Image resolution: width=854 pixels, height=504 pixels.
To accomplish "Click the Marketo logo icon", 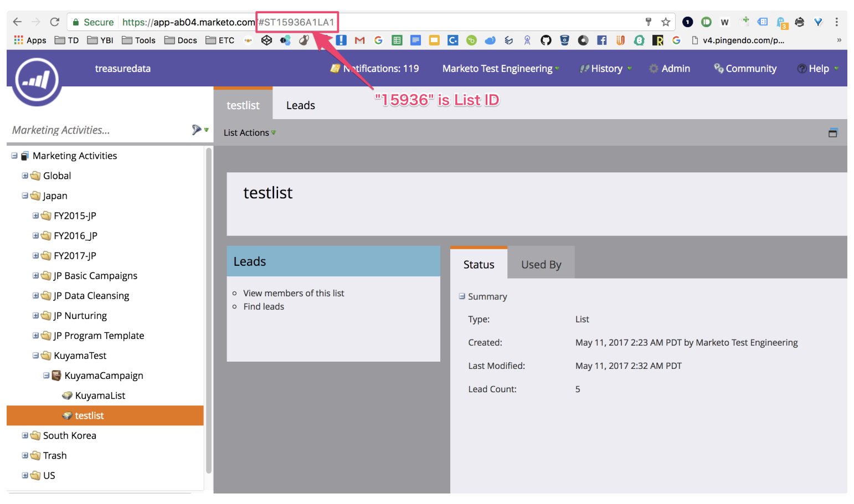I will pos(37,80).
